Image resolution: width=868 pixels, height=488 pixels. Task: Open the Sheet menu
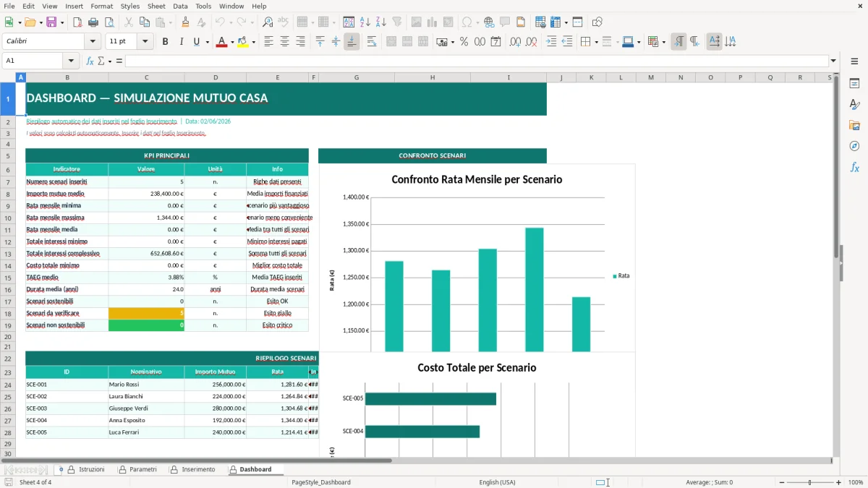(156, 6)
